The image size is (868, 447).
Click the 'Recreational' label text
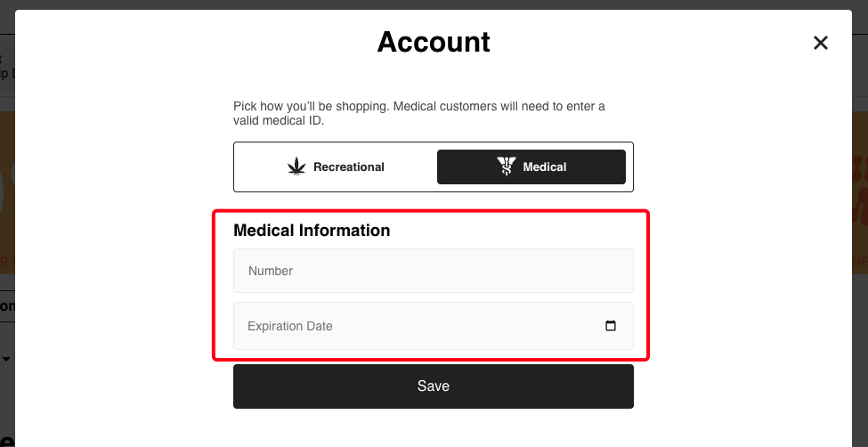click(x=349, y=167)
